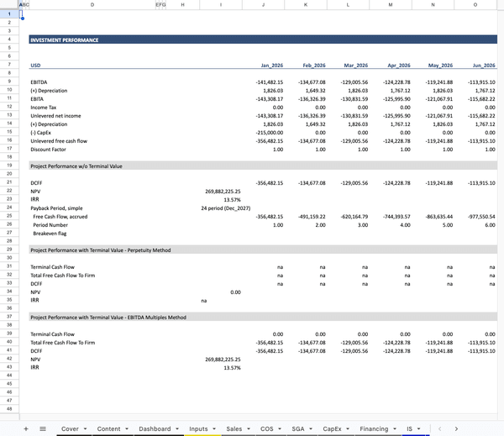This screenshot has height=436, width=504.
Task: Open Cover tab dropdown arrow
Action: point(85,429)
